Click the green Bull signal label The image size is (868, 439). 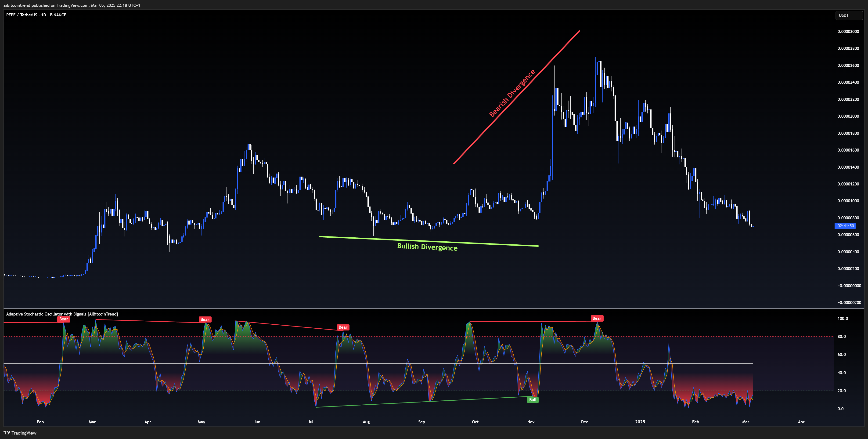(x=533, y=399)
